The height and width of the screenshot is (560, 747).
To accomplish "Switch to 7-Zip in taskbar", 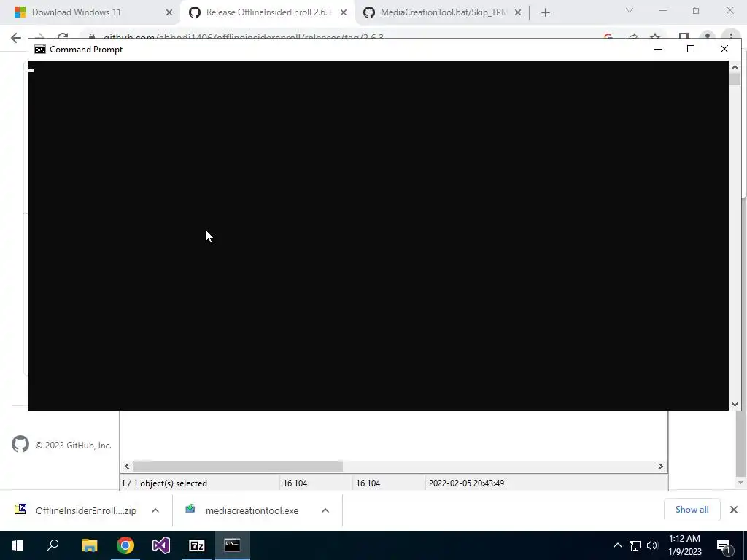I will [x=197, y=545].
